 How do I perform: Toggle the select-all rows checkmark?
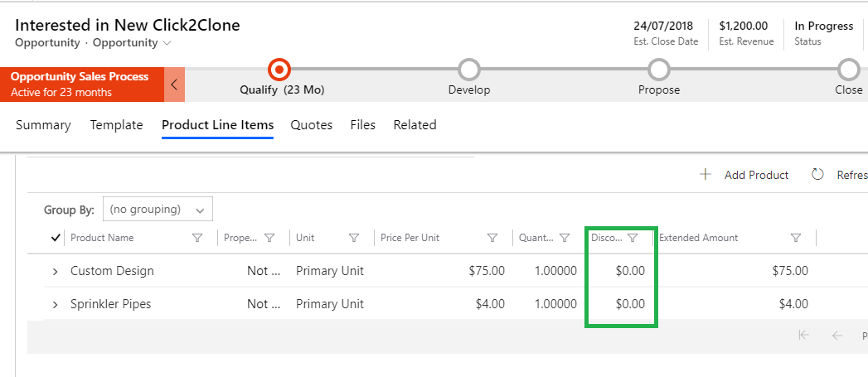tap(56, 238)
